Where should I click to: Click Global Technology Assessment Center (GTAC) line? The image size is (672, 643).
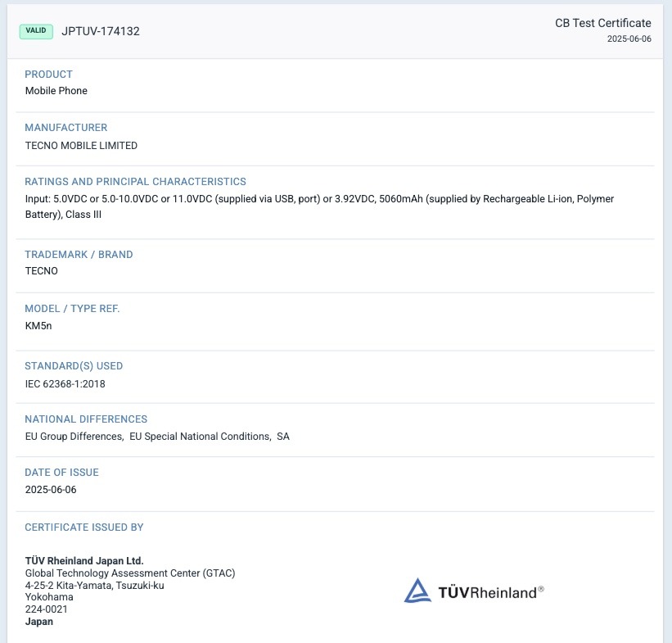coord(130,573)
